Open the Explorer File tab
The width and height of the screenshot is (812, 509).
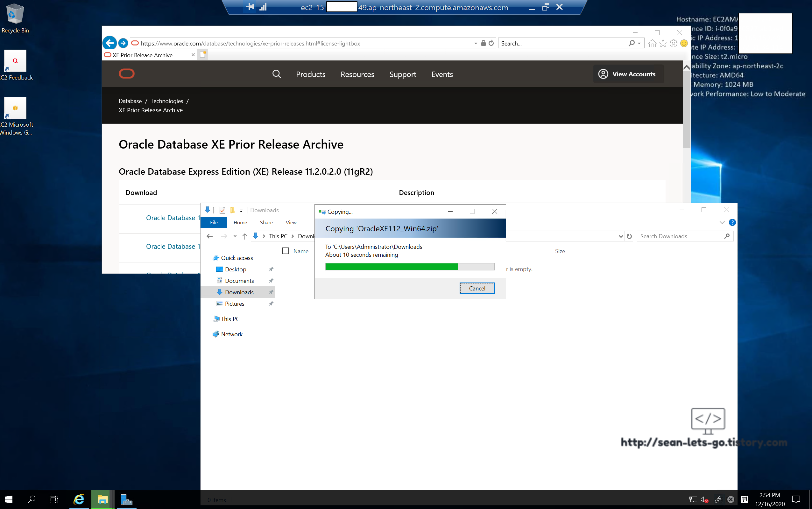[x=214, y=222]
